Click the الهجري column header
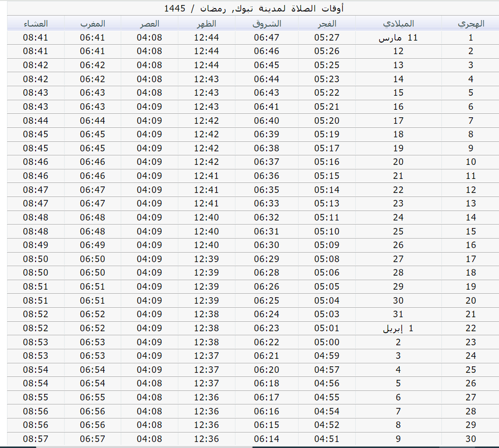Image resolution: width=499 pixels, height=448 pixels. coord(470,24)
